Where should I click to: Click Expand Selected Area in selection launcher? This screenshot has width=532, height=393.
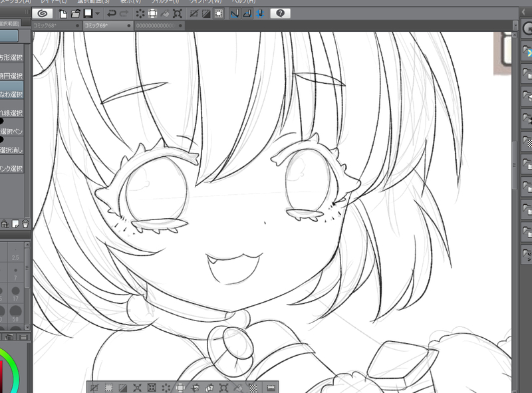(x=137, y=388)
